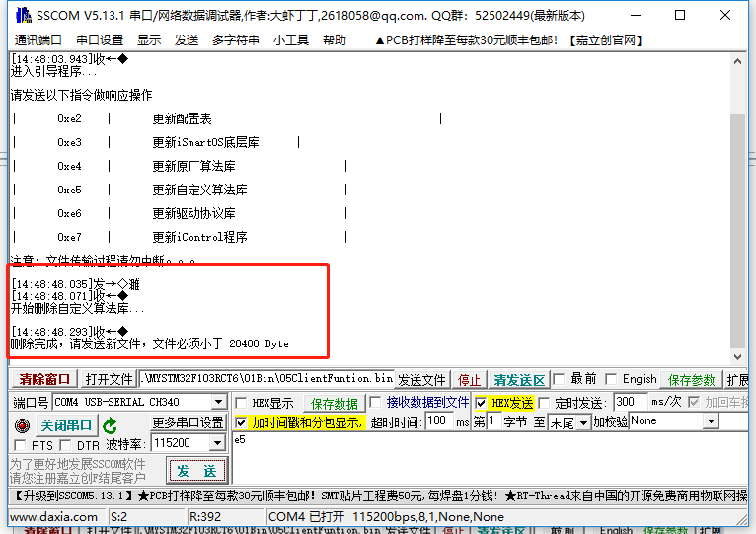The width and height of the screenshot is (756, 534).
Task: Uncheck the HEX发送 checkbox
Action: (x=481, y=403)
